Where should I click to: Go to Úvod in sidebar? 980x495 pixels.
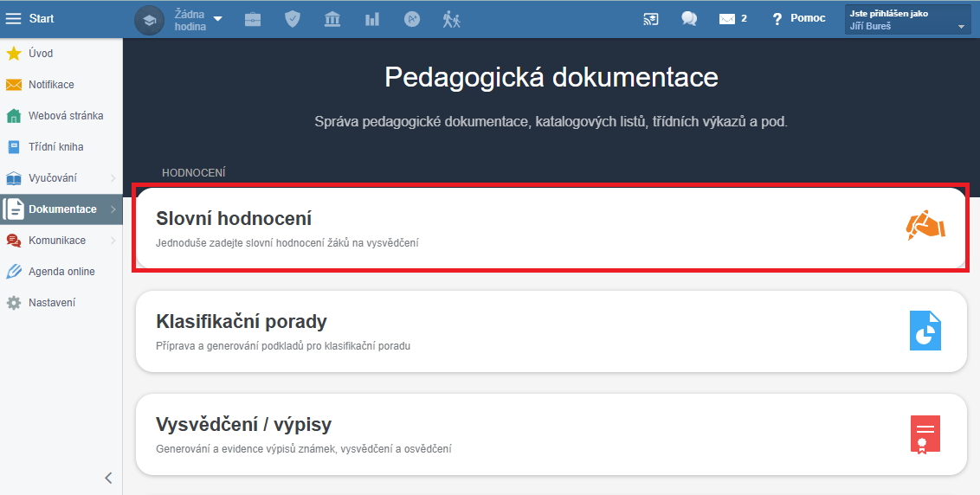[61, 53]
